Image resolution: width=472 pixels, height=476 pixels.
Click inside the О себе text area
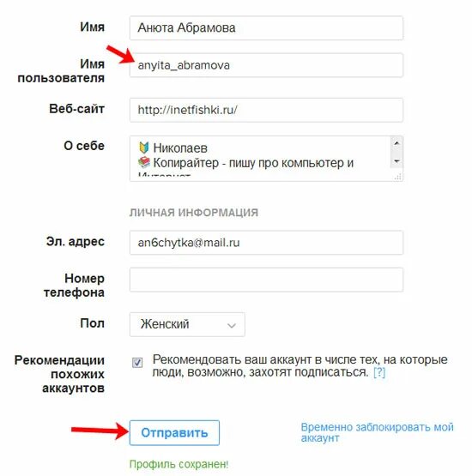[x=260, y=159]
